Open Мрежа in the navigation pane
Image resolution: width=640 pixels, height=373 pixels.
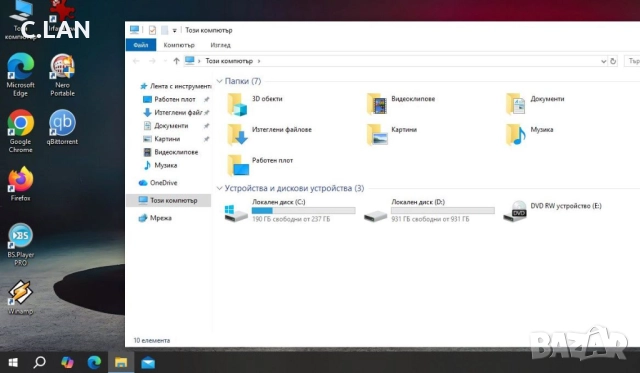coord(155,218)
